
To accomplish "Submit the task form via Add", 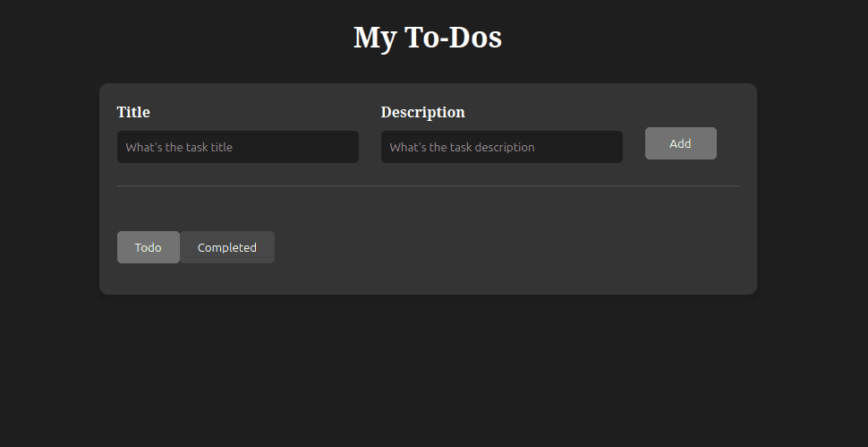I will [680, 143].
